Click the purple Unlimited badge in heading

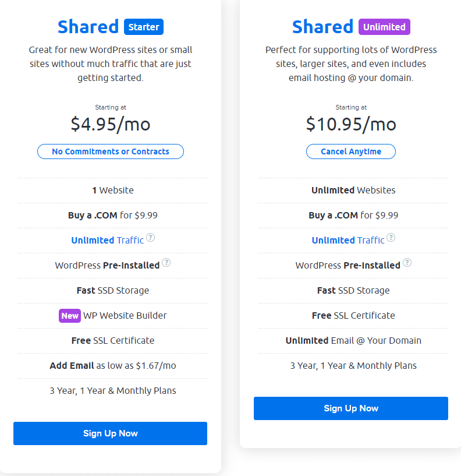(x=384, y=27)
